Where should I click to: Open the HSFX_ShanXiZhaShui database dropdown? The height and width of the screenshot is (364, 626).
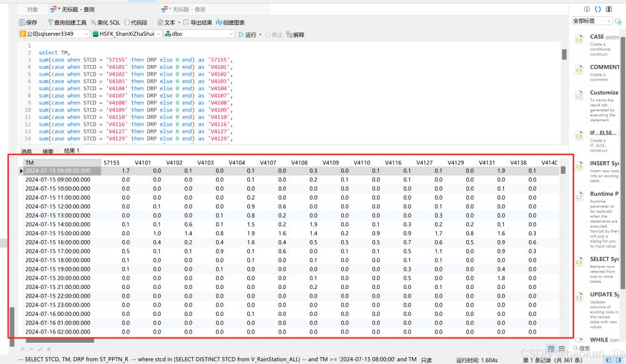tap(126, 34)
